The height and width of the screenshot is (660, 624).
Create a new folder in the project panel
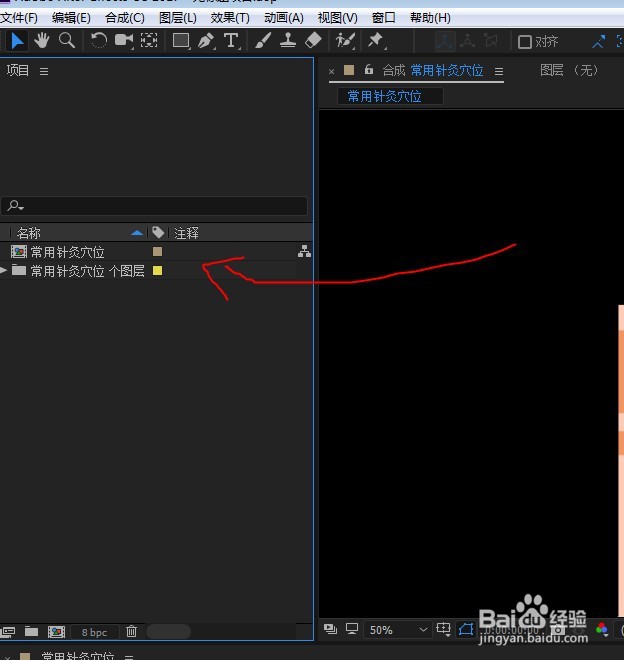click(x=32, y=631)
